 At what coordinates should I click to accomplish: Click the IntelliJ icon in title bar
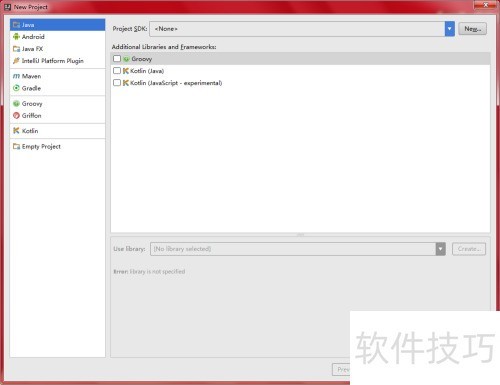(8, 7)
